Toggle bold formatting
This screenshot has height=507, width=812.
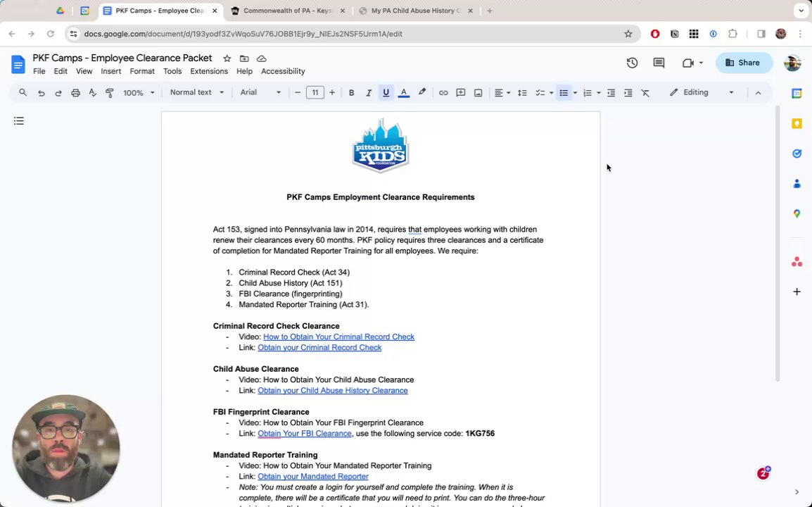351,93
